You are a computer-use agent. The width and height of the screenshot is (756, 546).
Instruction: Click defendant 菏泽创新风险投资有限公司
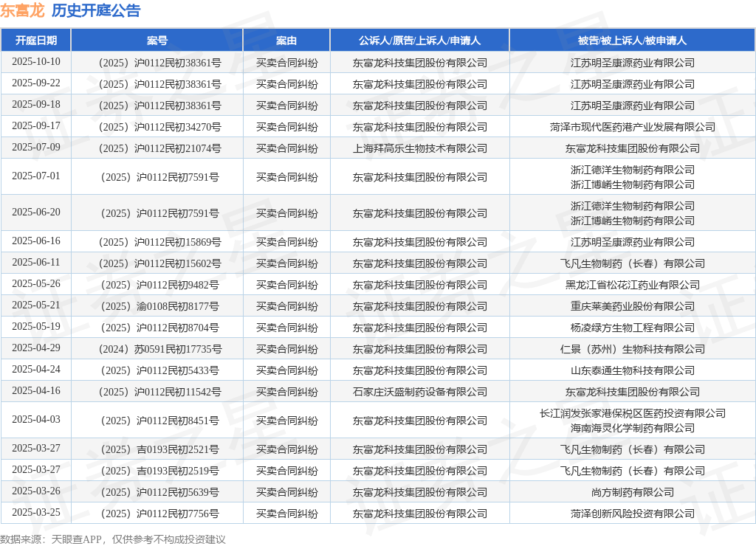coord(632,514)
